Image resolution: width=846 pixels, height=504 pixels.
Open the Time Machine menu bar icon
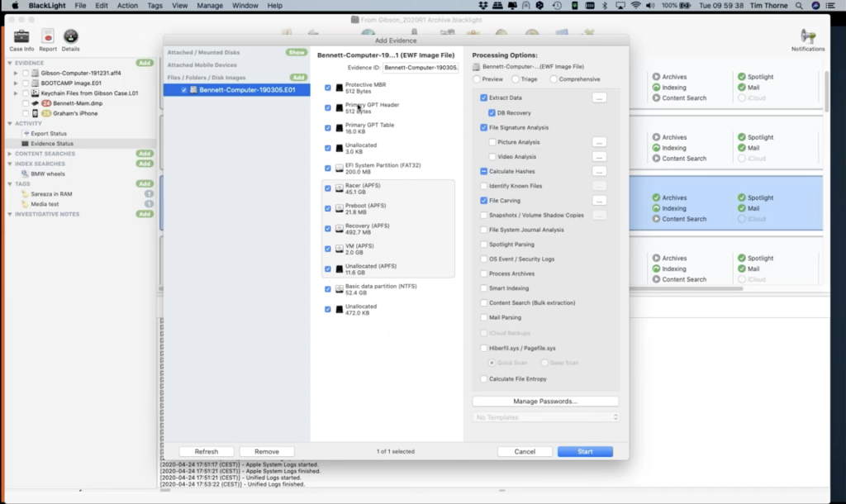tap(558, 6)
